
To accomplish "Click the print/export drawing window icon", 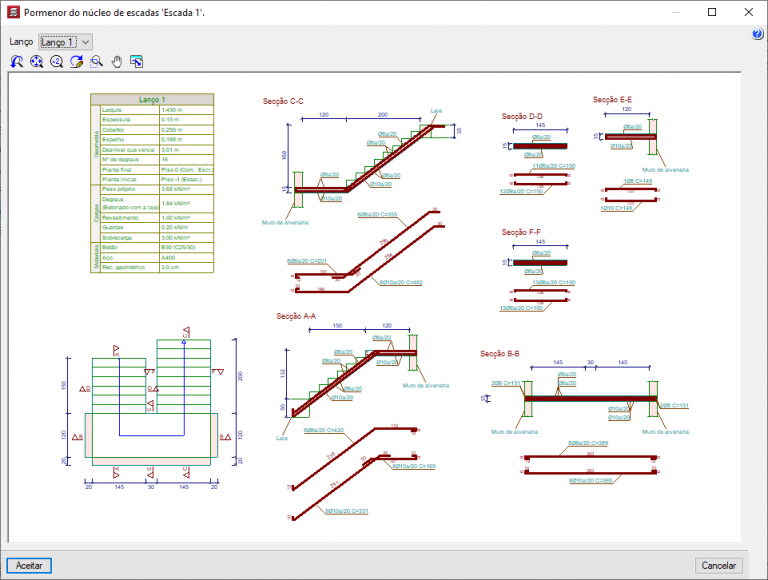I will point(137,62).
